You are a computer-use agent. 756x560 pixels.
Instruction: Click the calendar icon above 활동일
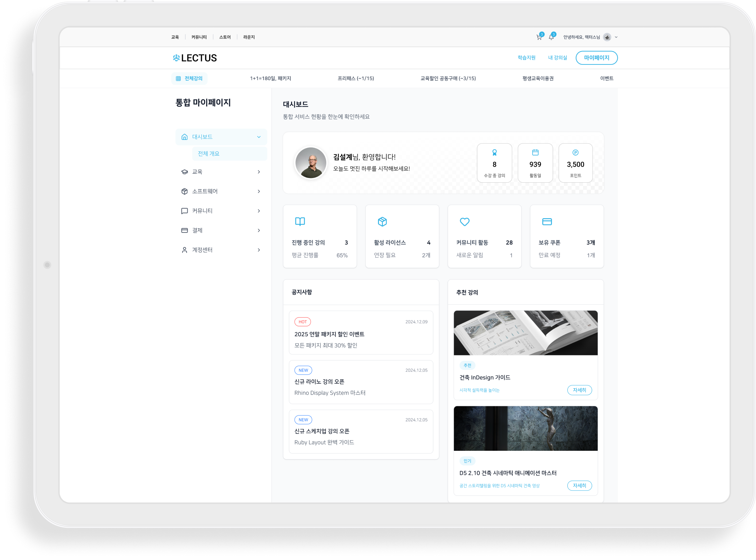pyautogui.click(x=535, y=153)
